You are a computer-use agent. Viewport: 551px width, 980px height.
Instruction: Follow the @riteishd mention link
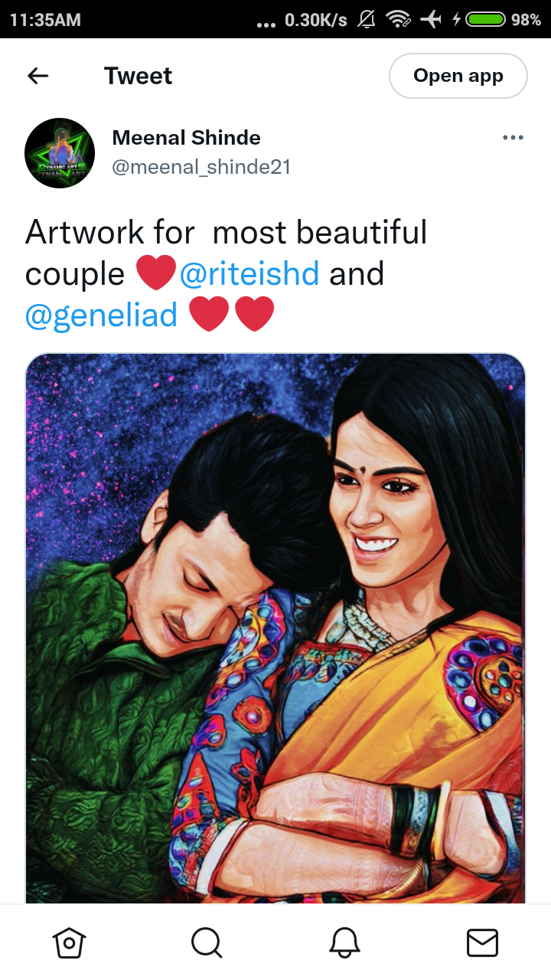click(x=249, y=273)
